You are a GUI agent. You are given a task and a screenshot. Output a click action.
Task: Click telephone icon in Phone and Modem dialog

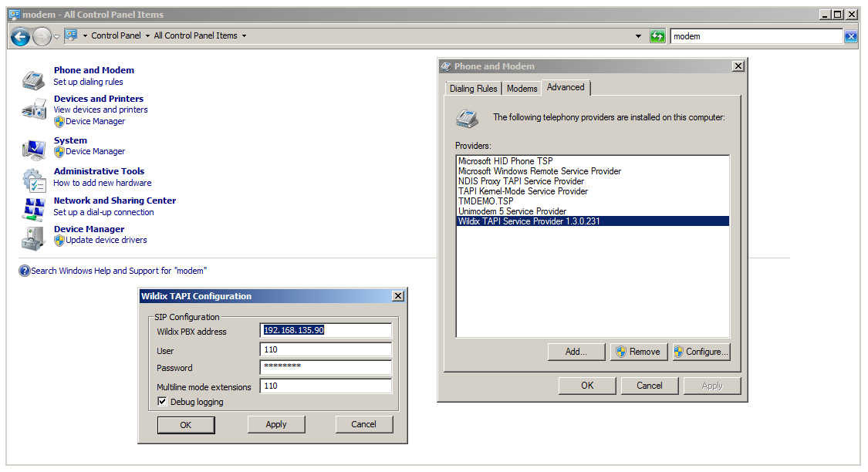coord(467,118)
